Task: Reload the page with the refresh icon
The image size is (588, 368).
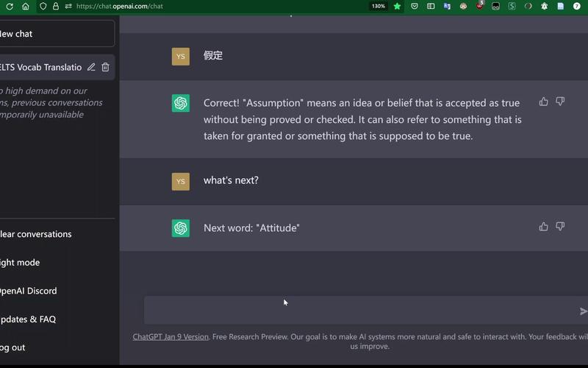Action: [10, 7]
